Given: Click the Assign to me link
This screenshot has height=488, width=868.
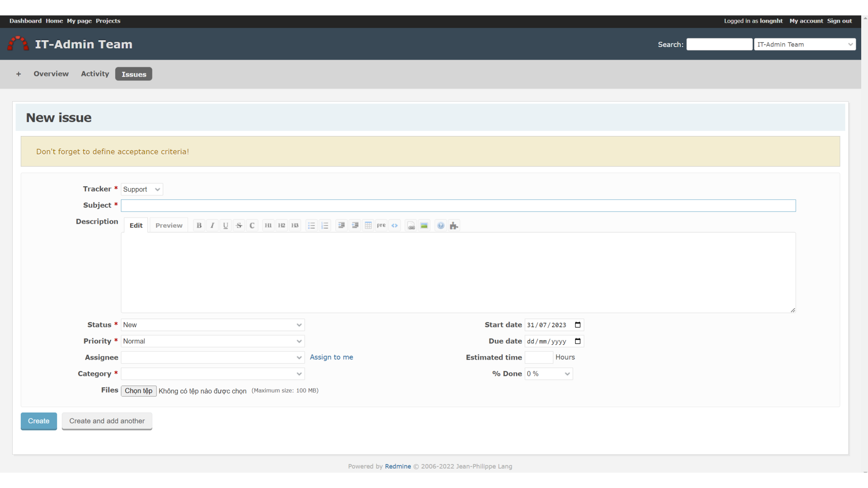Looking at the screenshot, I should (331, 357).
